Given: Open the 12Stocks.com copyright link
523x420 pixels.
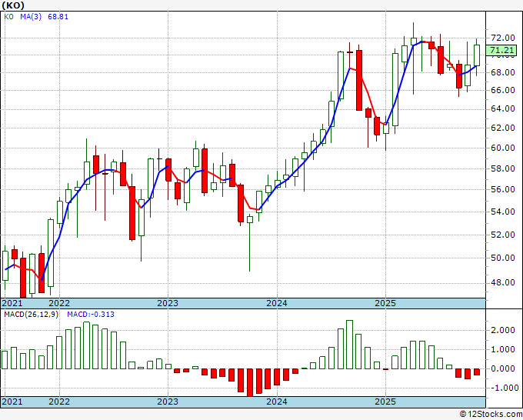Looking at the screenshot, I should pyautogui.click(x=491, y=415).
